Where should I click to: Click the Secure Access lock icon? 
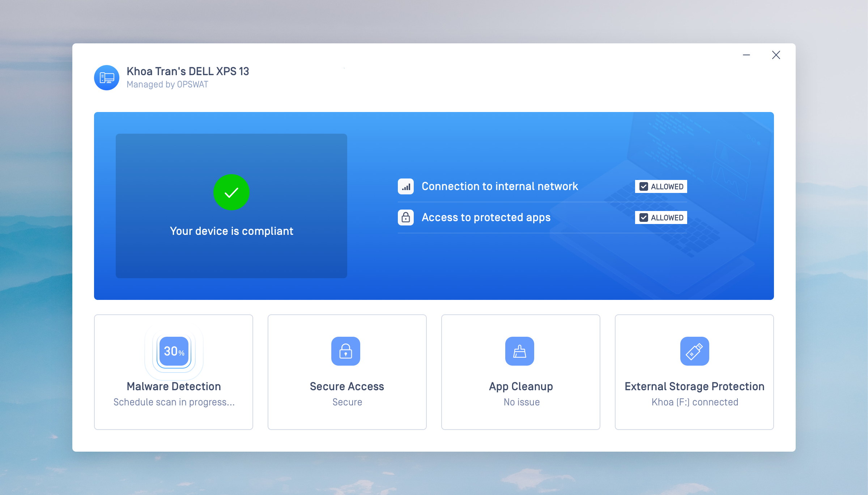click(x=346, y=351)
